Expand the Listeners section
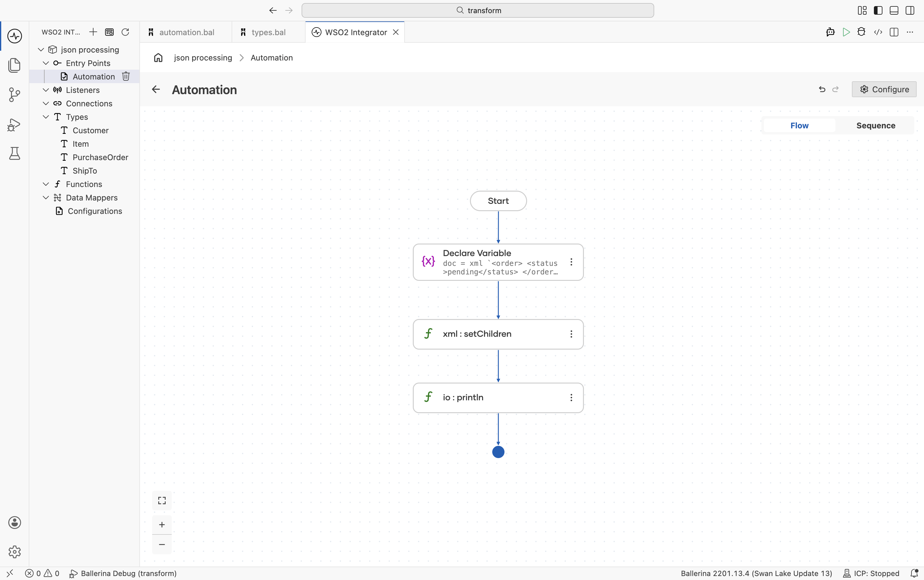 point(46,90)
